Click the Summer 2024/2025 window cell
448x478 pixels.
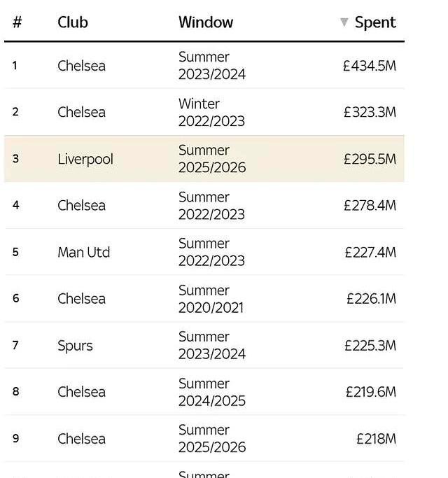pyautogui.click(x=211, y=392)
